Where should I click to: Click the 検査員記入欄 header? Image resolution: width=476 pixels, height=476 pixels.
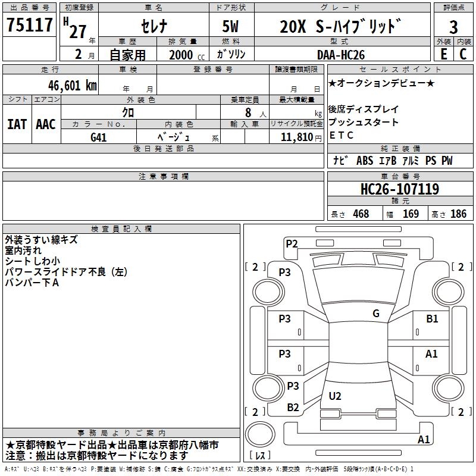(x=121, y=229)
